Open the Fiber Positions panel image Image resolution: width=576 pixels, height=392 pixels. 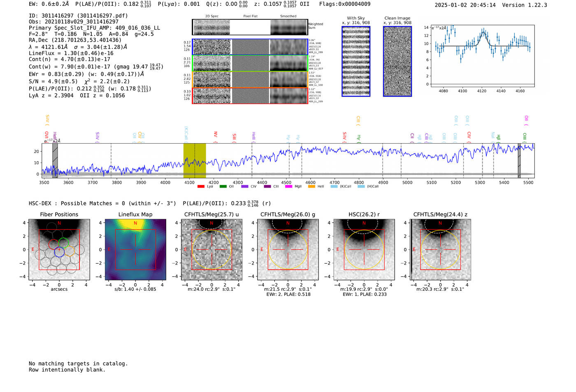click(x=59, y=250)
